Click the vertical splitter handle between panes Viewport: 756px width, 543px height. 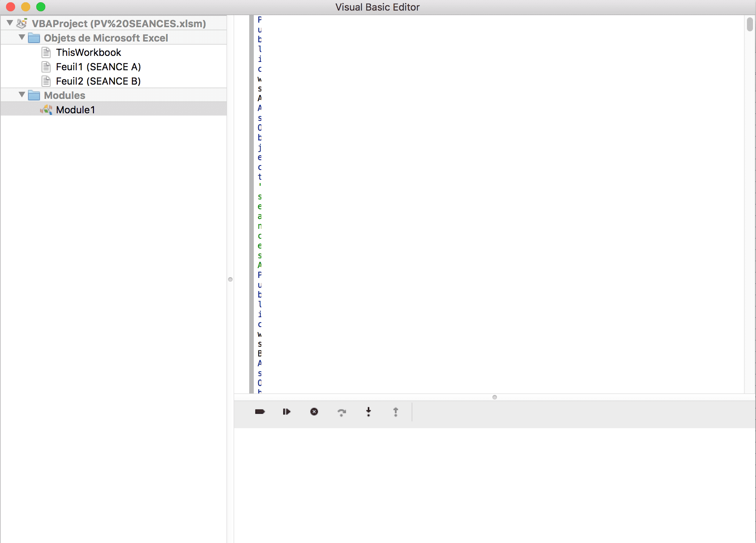tap(230, 279)
